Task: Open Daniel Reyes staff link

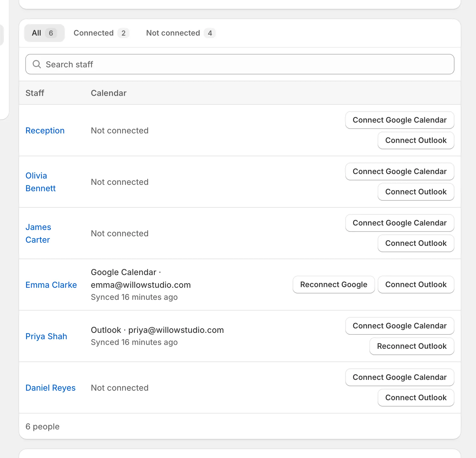Action: [x=50, y=388]
